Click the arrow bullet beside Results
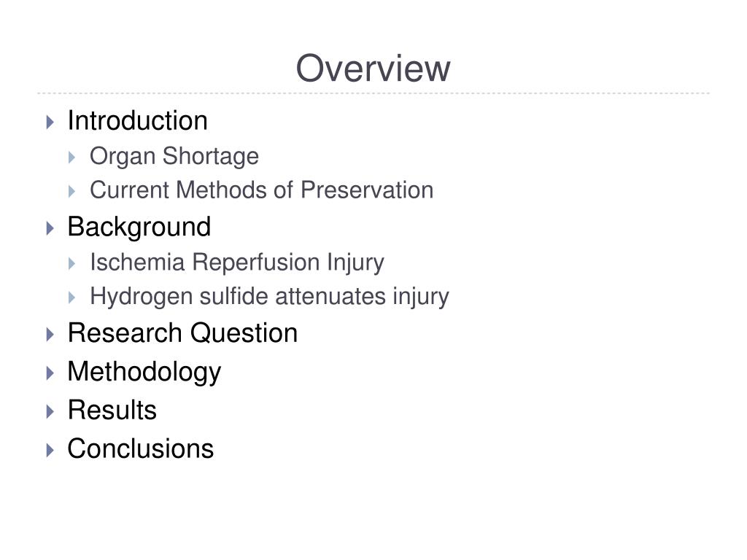The height and width of the screenshot is (560, 747). click(x=50, y=411)
